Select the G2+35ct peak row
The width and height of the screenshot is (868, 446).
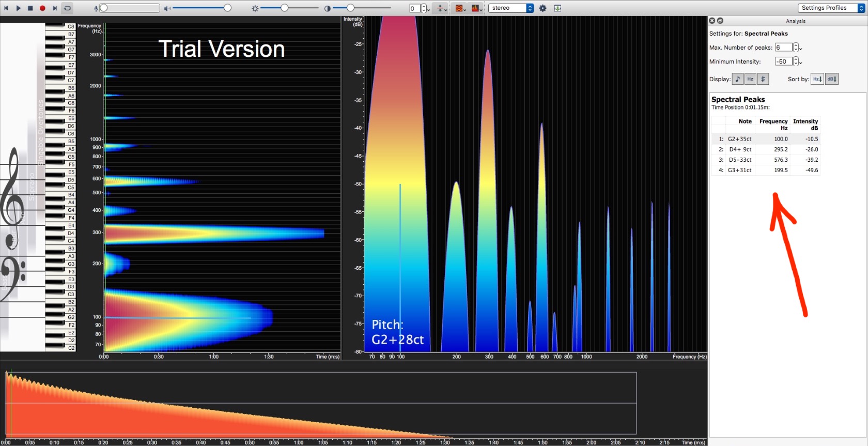766,139
